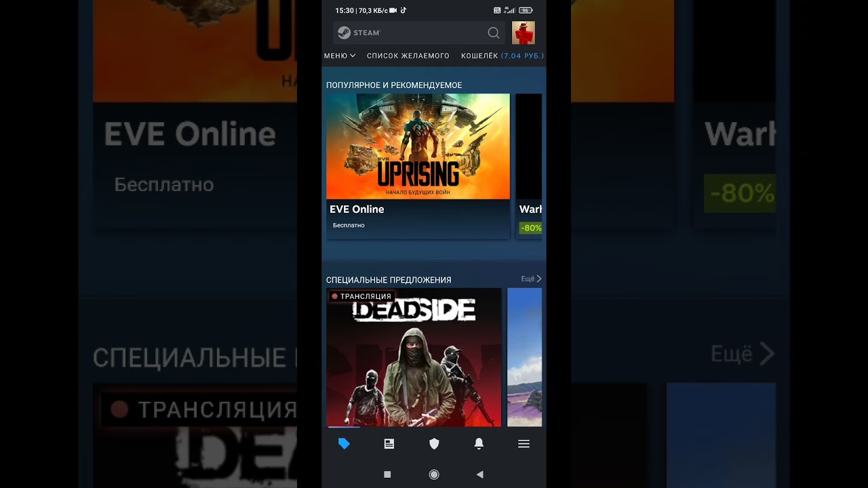This screenshot has width=868, height=488.
Task: Tap the battery indicator in status bar
Action: pyautogui.click(x=526, y=10)
